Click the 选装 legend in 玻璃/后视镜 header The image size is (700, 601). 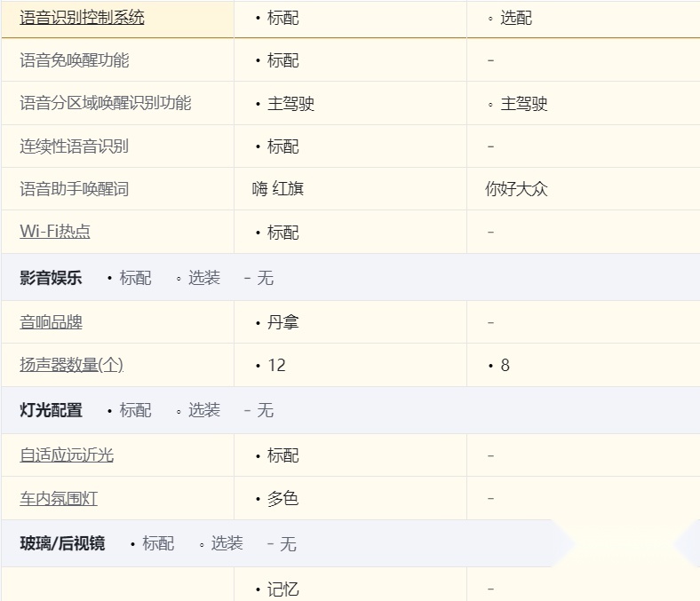[227, 543]
